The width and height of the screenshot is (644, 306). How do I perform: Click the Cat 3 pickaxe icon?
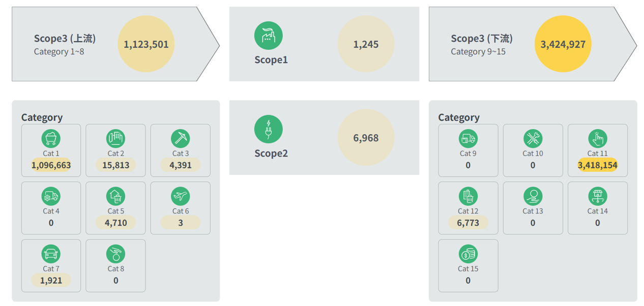point(181,138)
